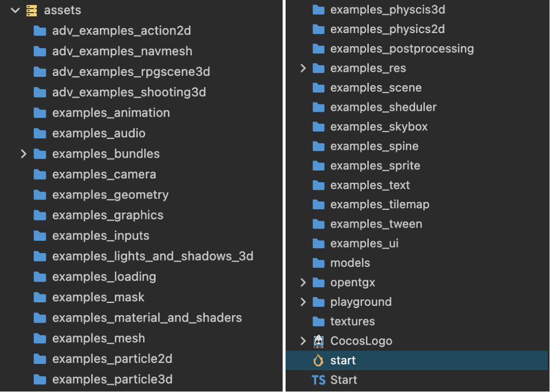Click the examples_physics2d folder icon
Viewport: 550px width, 392px height.
[319, 29]
